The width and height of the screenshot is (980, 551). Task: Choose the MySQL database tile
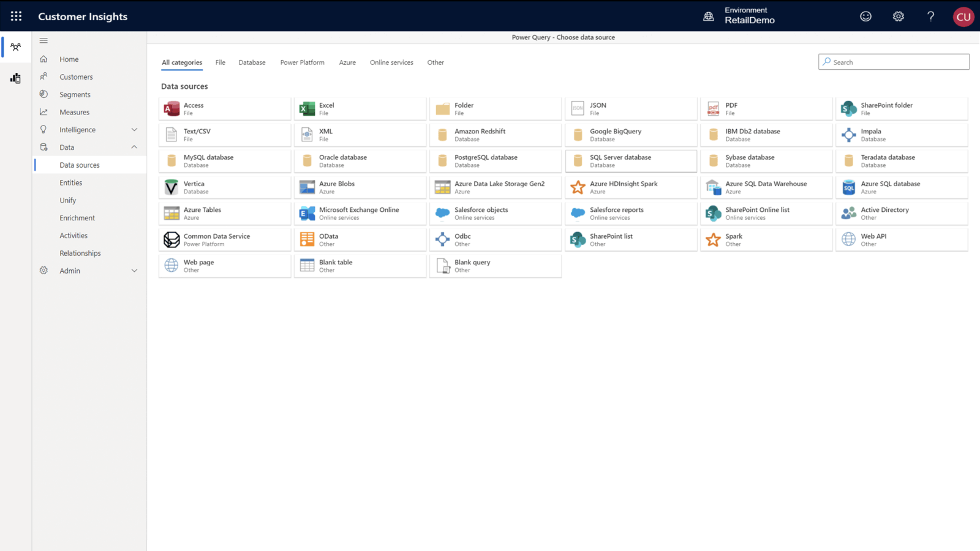coord(225,161)
